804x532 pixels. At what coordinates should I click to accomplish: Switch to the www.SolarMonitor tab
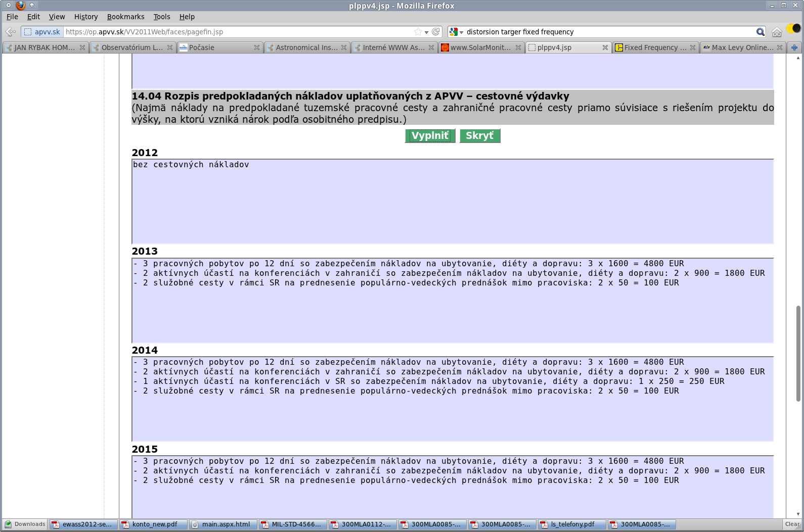pos(480,47)
